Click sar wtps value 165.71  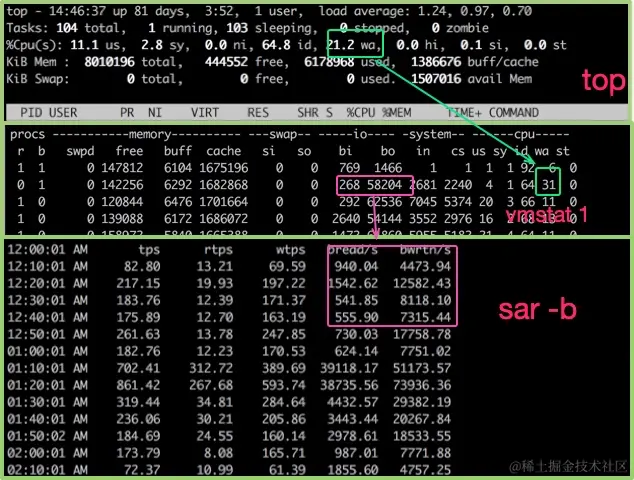coord(283,453)
